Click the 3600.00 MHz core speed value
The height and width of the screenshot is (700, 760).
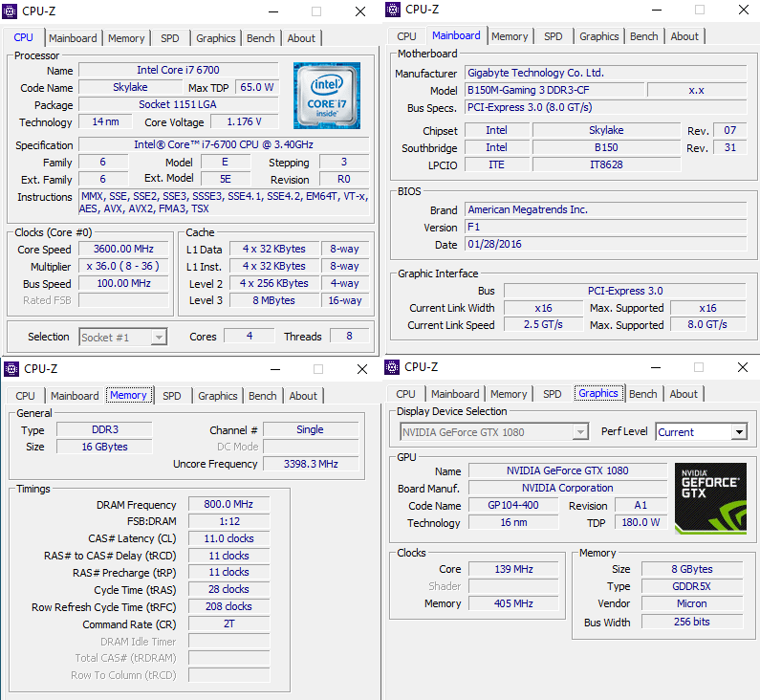(123, 249)
